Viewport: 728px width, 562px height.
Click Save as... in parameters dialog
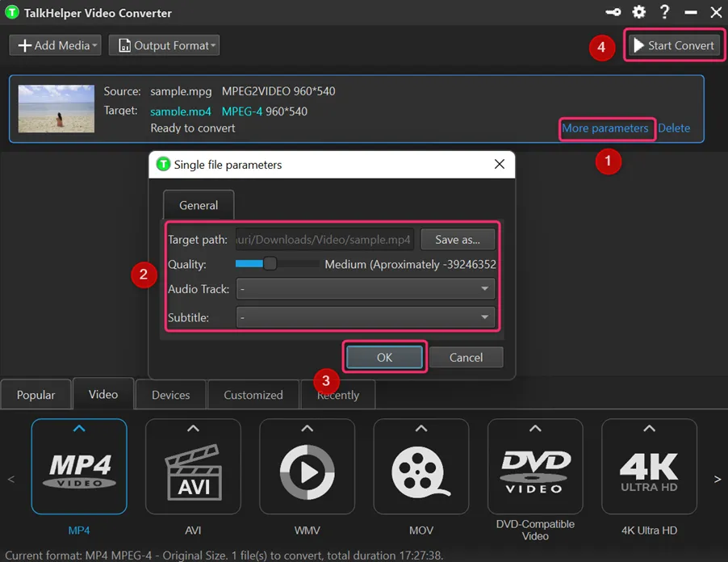[458, 240]
